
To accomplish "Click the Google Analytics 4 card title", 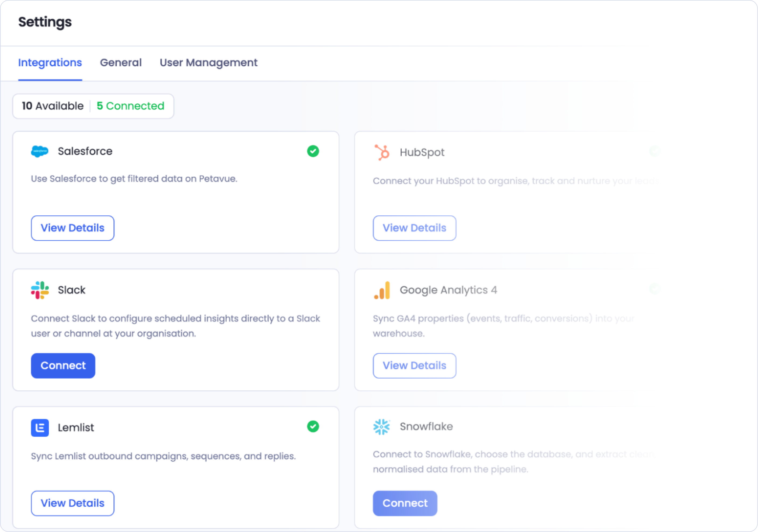I will [x=448, y=290].
